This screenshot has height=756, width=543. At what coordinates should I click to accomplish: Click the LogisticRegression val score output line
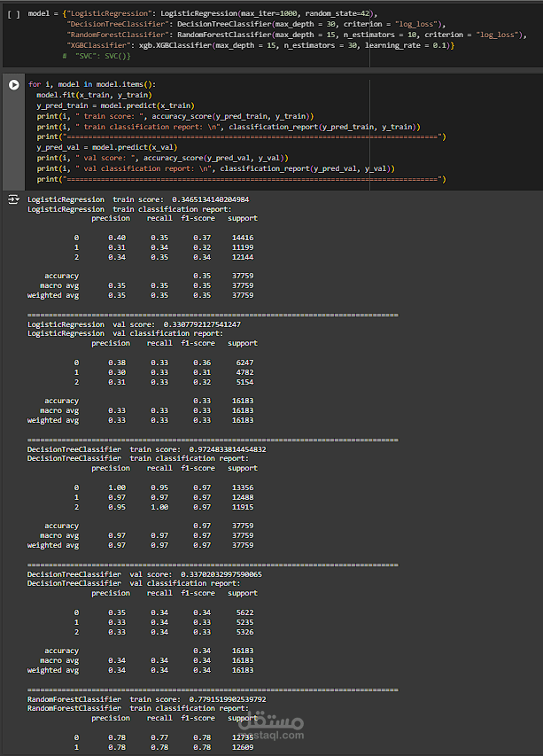(134, 324)
